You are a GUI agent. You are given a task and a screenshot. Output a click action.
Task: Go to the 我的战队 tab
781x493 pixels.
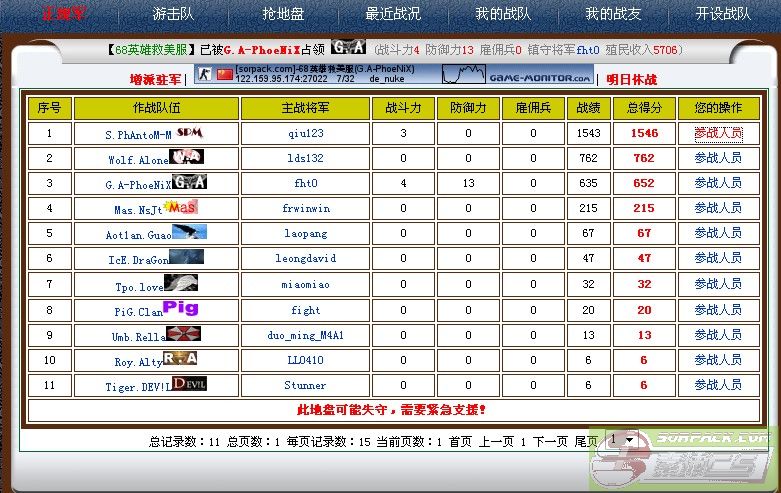(x=502, y=14)
